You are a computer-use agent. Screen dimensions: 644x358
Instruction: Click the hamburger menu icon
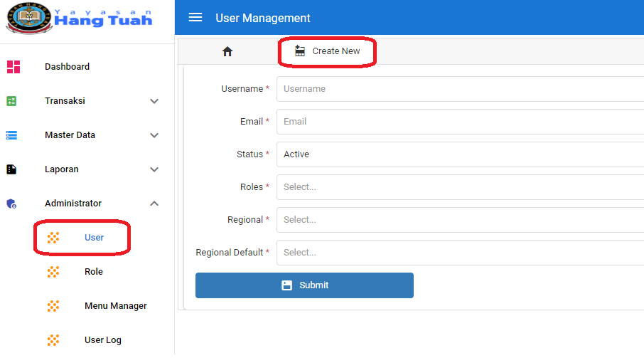coord(195,18)
